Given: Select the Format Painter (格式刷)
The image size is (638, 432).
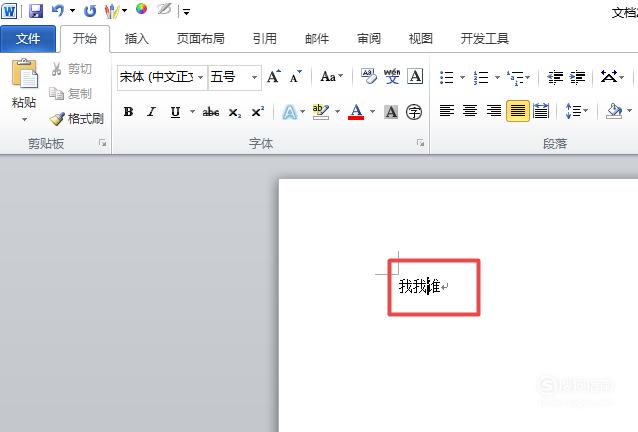Looking at the screenshot, I should click(76, 119).
